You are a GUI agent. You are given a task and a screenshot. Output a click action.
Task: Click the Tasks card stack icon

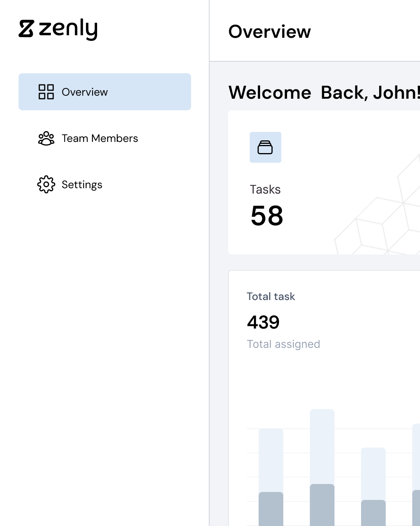265,147
